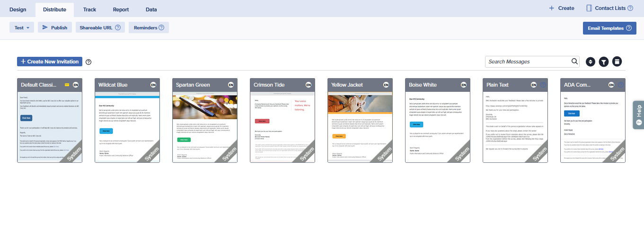The height and width of the screenshot is (231, 644).
Task: Click the archive icon beside the filter
Action: point(617,62)
